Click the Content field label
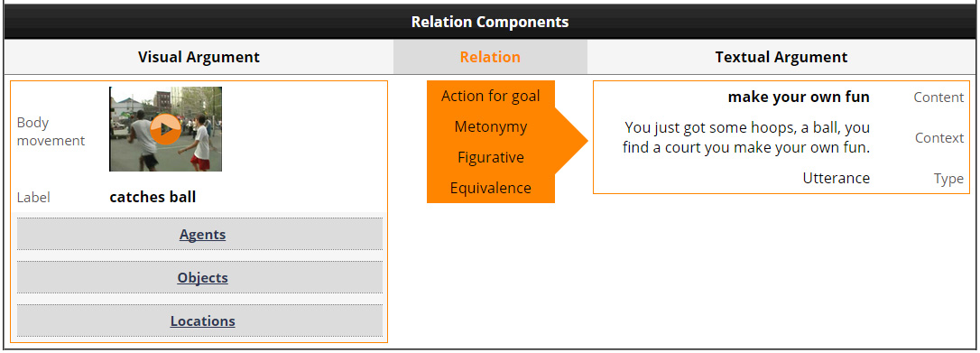This screenshot has height=353, width=980. click(938, 98)
